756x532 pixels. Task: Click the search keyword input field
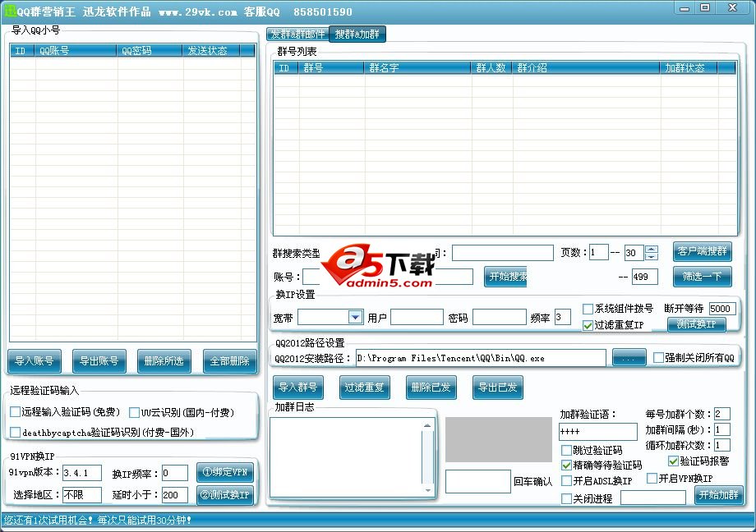click(x=502, y=253)
